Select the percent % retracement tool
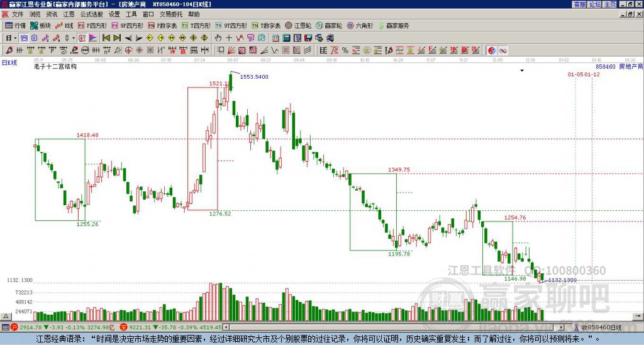 345,50
